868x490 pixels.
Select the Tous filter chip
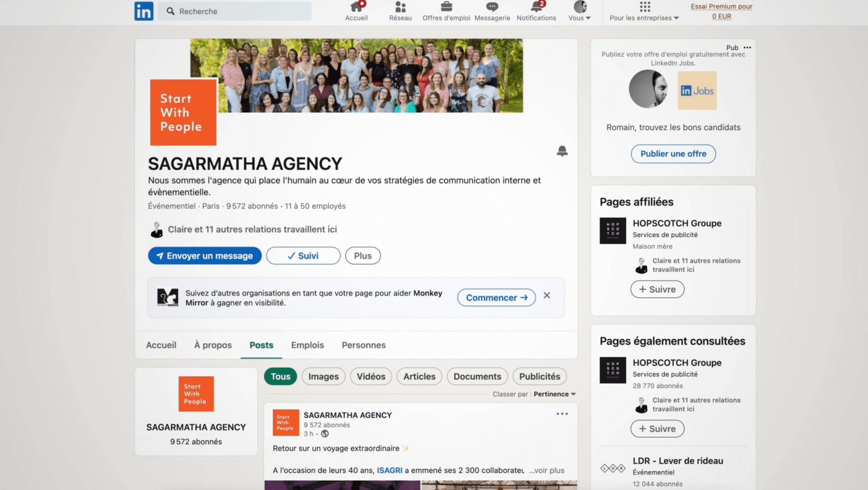(280, 376)
